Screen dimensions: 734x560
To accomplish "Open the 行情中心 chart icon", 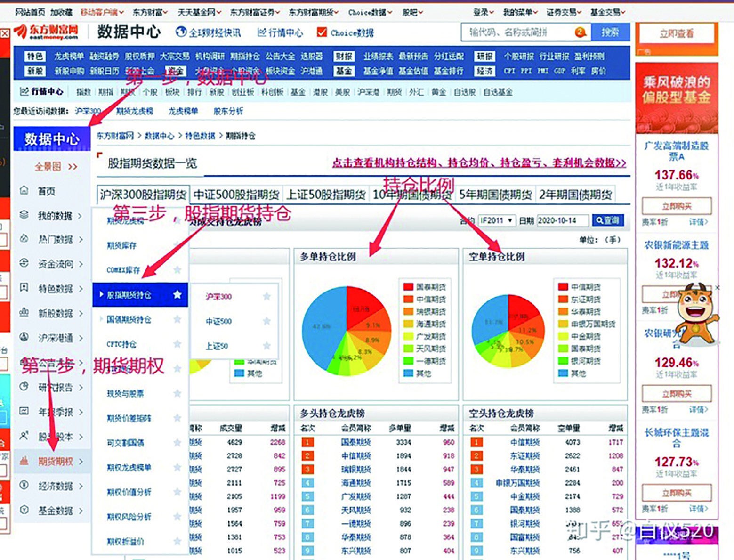I will click(x=264, y=33).
